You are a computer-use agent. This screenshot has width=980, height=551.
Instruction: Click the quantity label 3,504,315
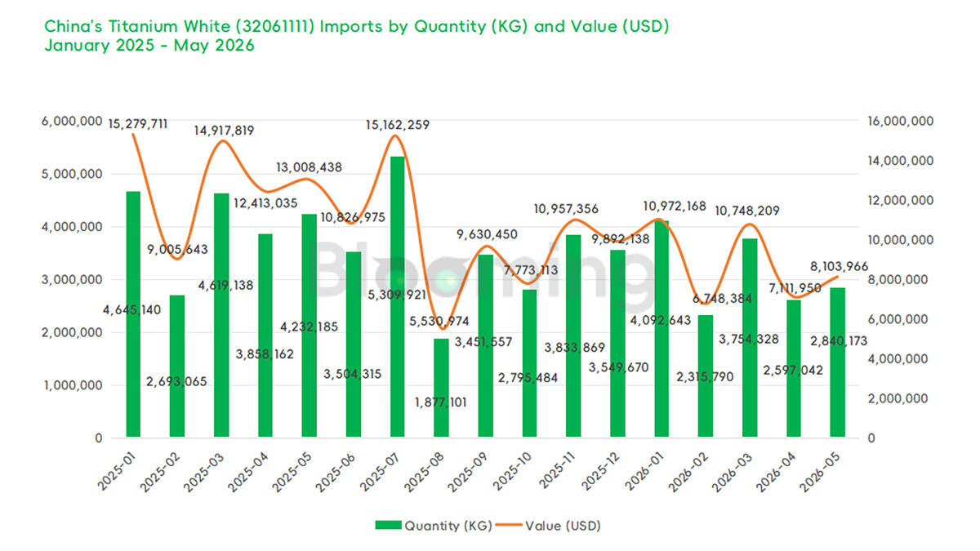click(x=353, y=374)
